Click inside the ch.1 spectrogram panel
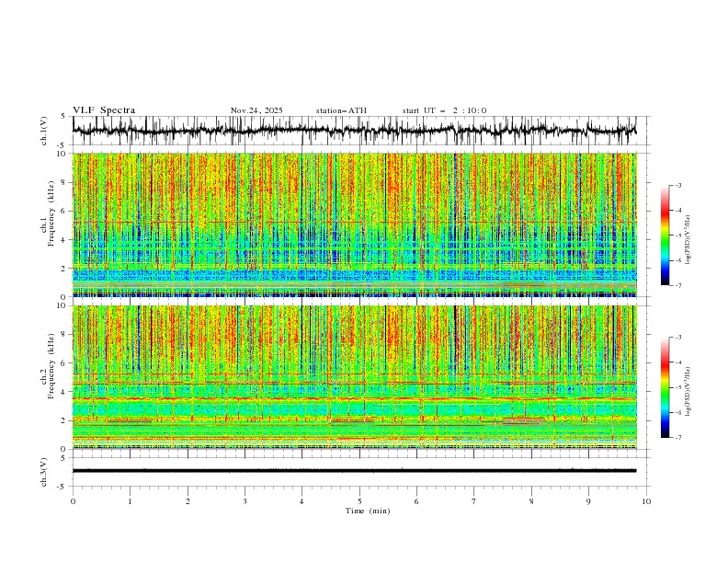 click(354, 224)
